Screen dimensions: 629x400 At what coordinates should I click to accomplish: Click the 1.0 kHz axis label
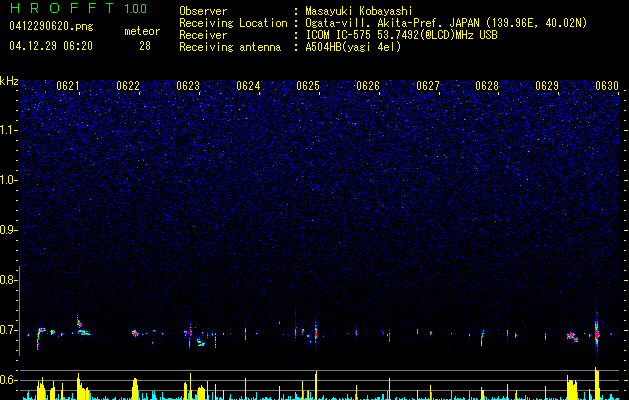(7, 180)
